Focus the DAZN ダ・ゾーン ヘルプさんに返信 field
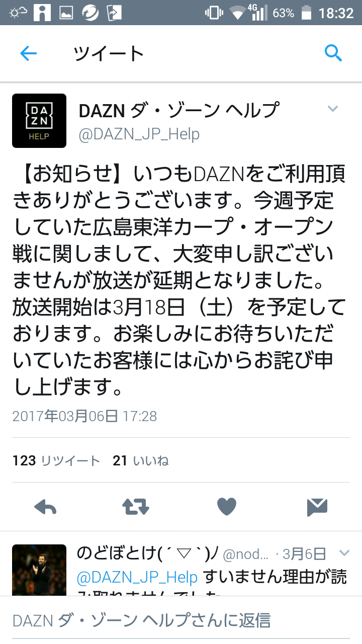Screen dimensions: 362x644 click(181, 620)
